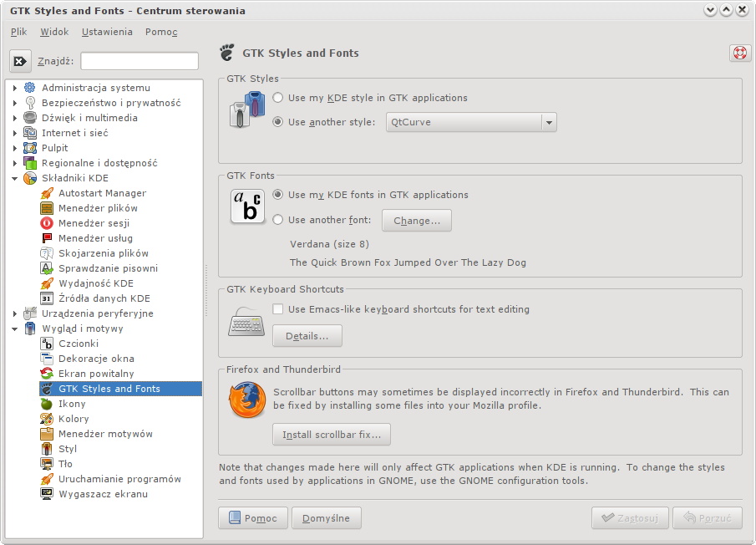This screenshot has width=756, height=545.
Task: Open the Ustawienia menu
Action: (107, 32)
